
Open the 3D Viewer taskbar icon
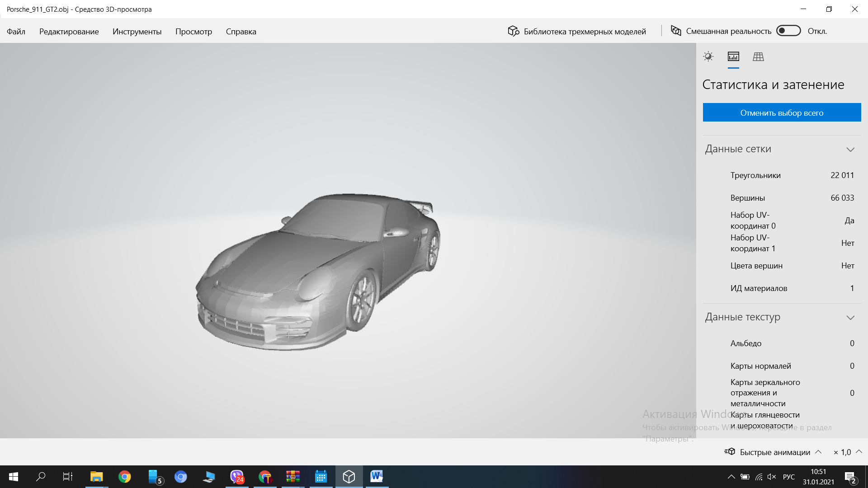click(349, 477)
